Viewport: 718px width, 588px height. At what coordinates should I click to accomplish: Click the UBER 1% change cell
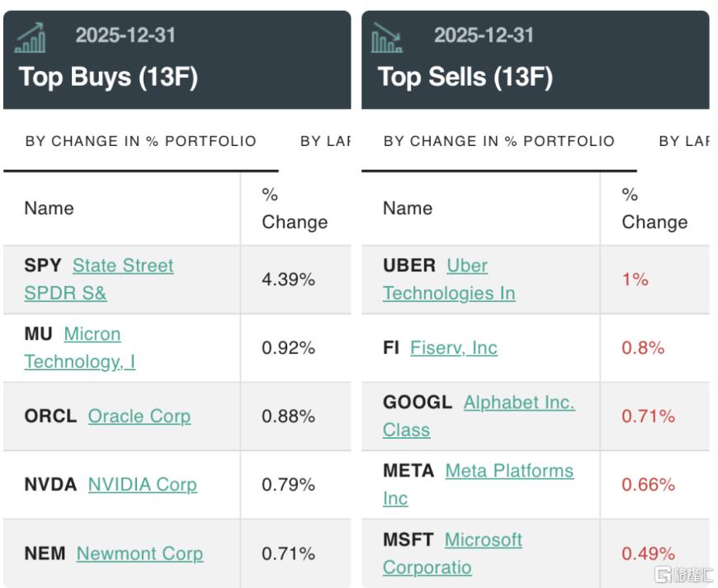point(635,280)
